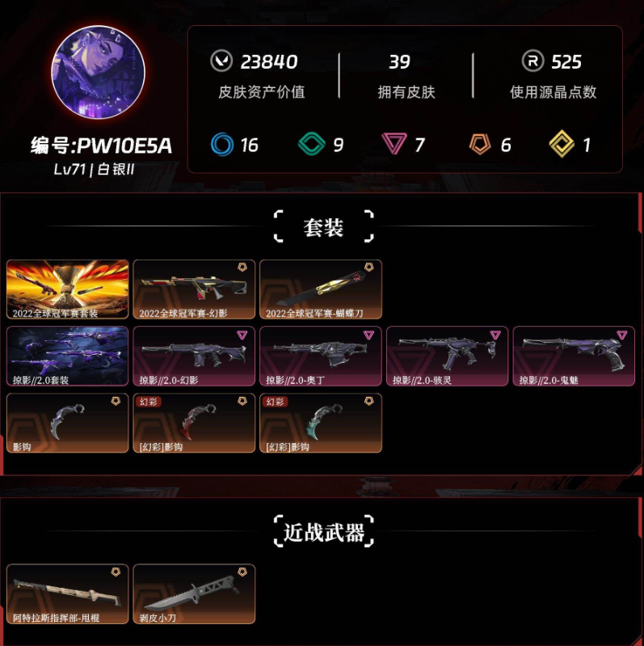Select the pink triangle tier icon with 7
This screenshot has height=646, width=644.
pos(394,144)
